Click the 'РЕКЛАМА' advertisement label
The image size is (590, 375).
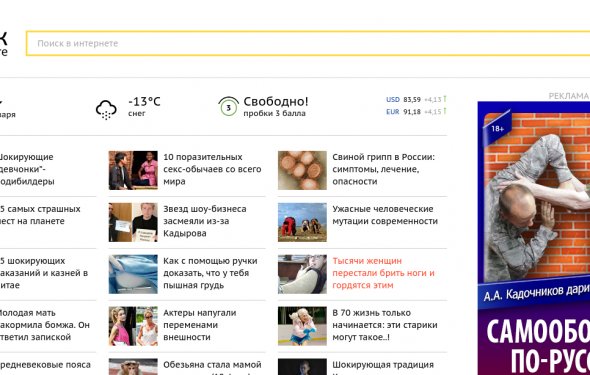569,96
